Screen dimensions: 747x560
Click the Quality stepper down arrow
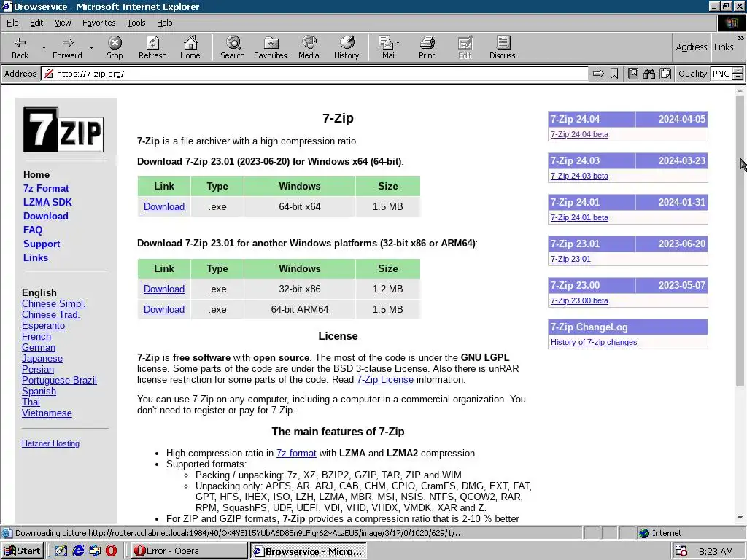[x=738, y=77]
